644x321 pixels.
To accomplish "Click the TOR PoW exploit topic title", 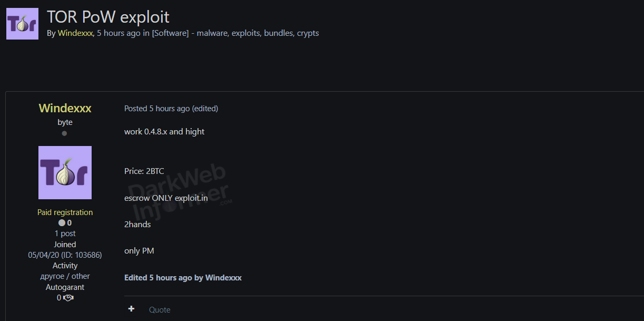I will 108,16.
